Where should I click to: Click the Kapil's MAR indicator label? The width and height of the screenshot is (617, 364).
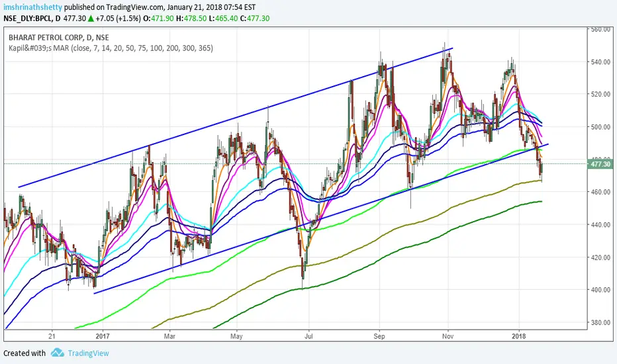[111, 48]
